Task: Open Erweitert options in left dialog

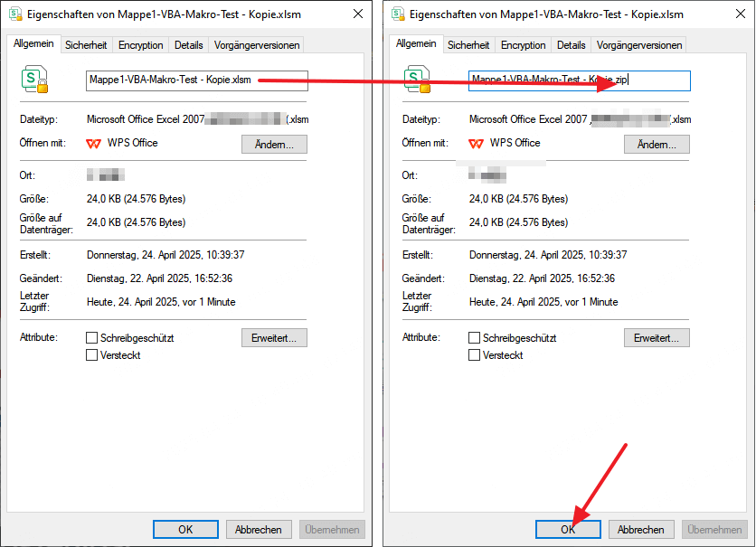Action: click(x=274, y=338)
